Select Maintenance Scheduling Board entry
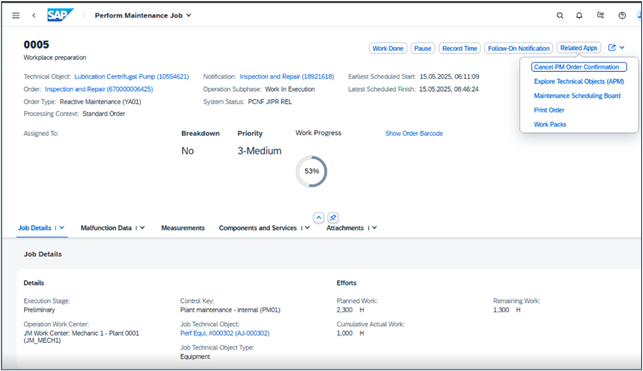This screenshot has height=371, width=643. coord(577,96)
